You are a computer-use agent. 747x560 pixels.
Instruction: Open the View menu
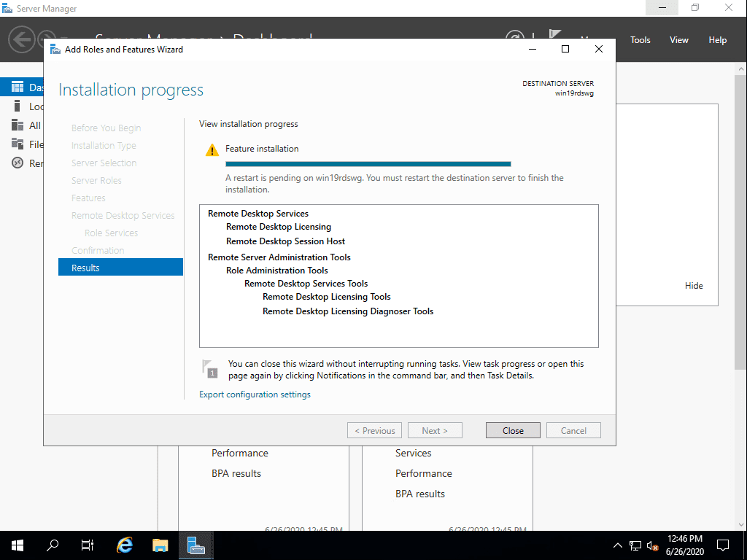point(678,40)
